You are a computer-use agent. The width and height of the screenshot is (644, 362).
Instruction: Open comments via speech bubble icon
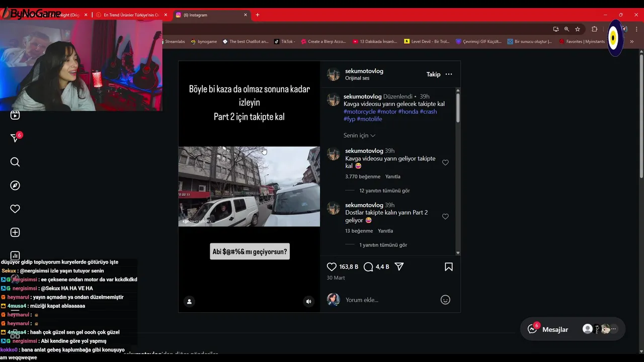(368, 267)
